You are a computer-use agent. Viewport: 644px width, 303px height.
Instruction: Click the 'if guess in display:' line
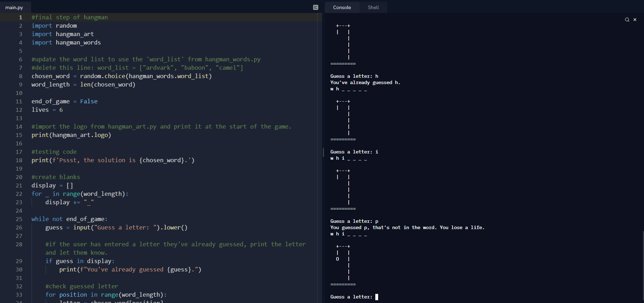pos(80,261)
